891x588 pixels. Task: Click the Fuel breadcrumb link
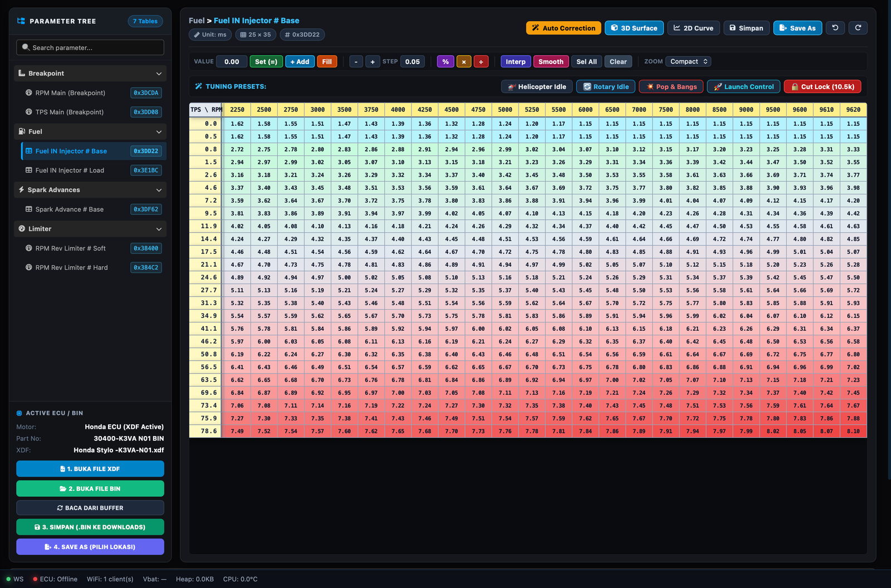[197, 21]
